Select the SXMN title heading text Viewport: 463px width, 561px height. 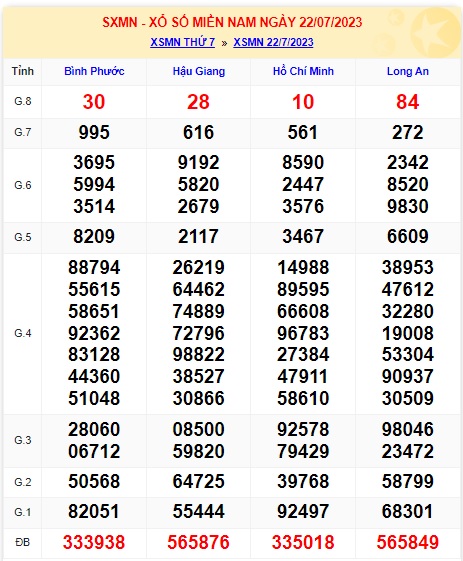click(232, 22)
